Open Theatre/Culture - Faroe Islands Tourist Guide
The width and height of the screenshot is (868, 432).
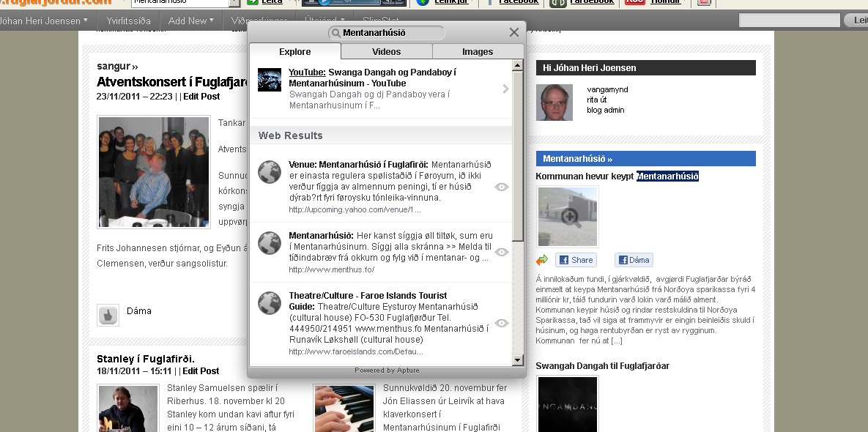coord(368,301)
